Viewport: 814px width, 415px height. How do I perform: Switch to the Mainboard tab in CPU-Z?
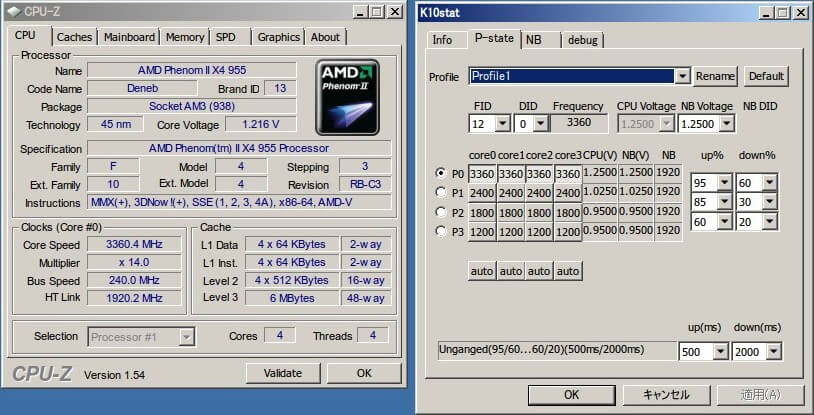(x=129, y=37)
